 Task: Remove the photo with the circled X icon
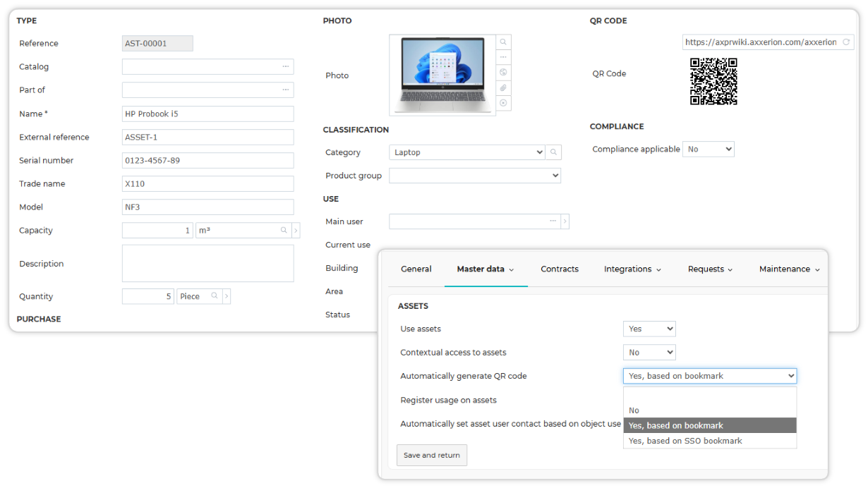coord(503,103)
